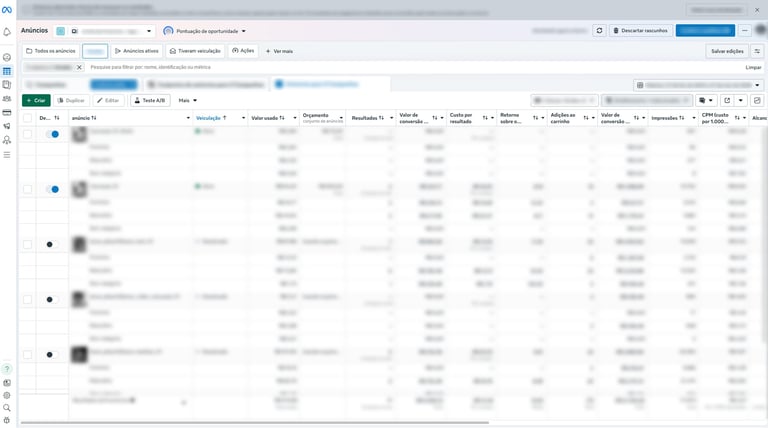
Task: Turn on the third ad's delivery toggle
Action: [x=52, y=244]
